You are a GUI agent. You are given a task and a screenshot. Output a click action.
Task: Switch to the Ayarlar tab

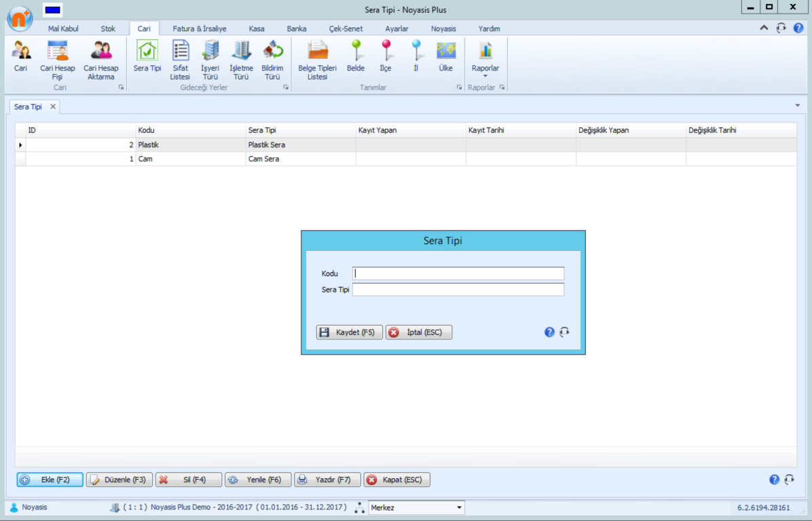(396, 28)
